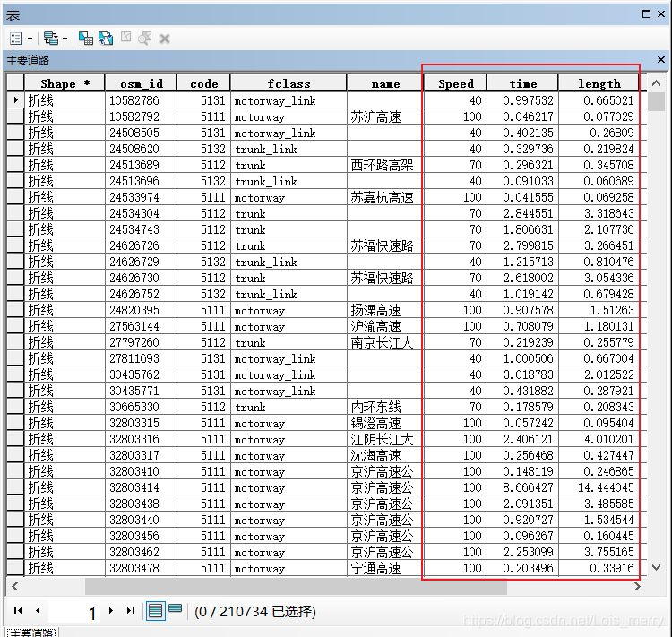Click the osm_id cell 24626752
The width and height of the screenshot is (672, 637).
141,294
